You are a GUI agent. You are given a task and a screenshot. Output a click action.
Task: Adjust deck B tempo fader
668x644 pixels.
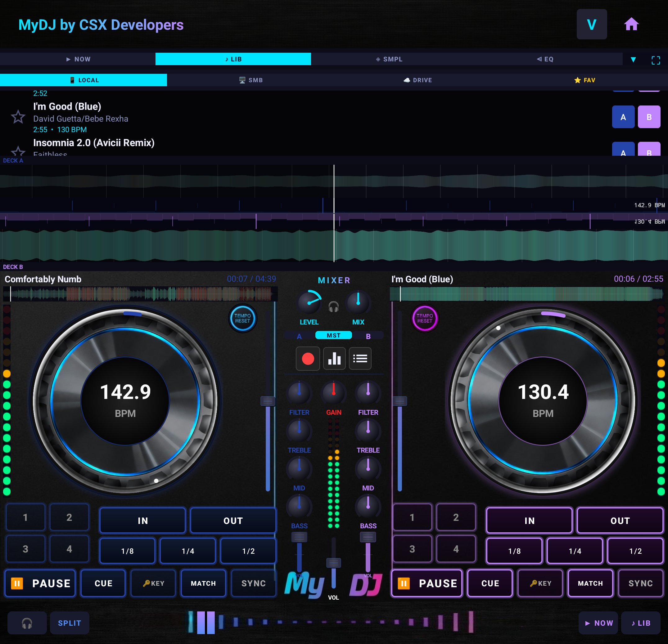click(x=400, y=401)
